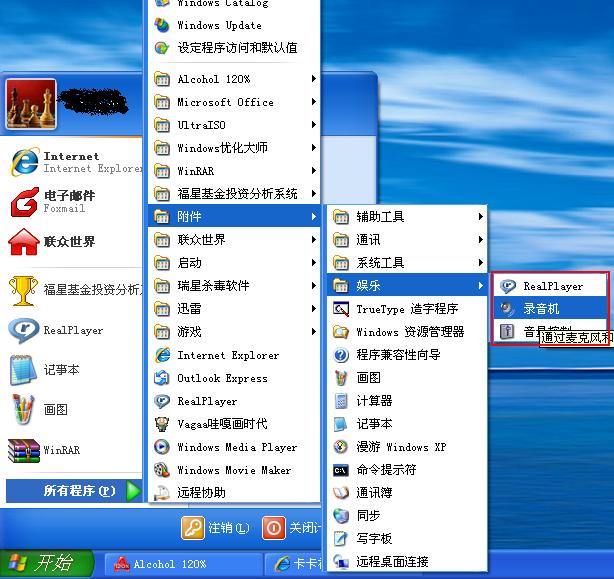Viewport: 614px width, 579px height.
Task: Click the 通讯簿 address book icon
Action: point(341,493)
